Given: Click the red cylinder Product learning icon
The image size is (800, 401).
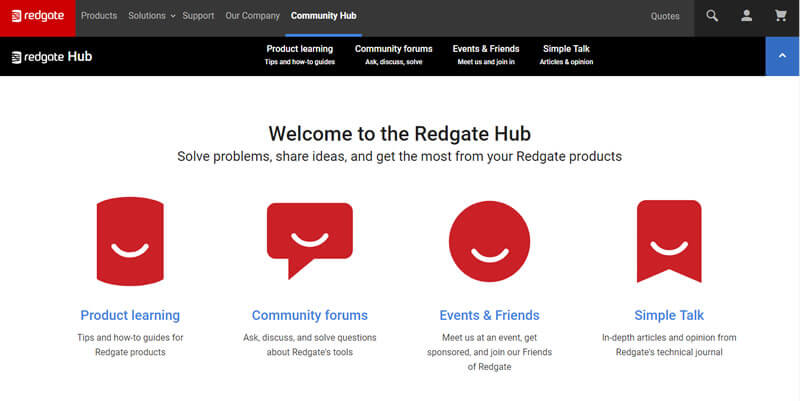Looking at the screenshot, I should [130, 241].
